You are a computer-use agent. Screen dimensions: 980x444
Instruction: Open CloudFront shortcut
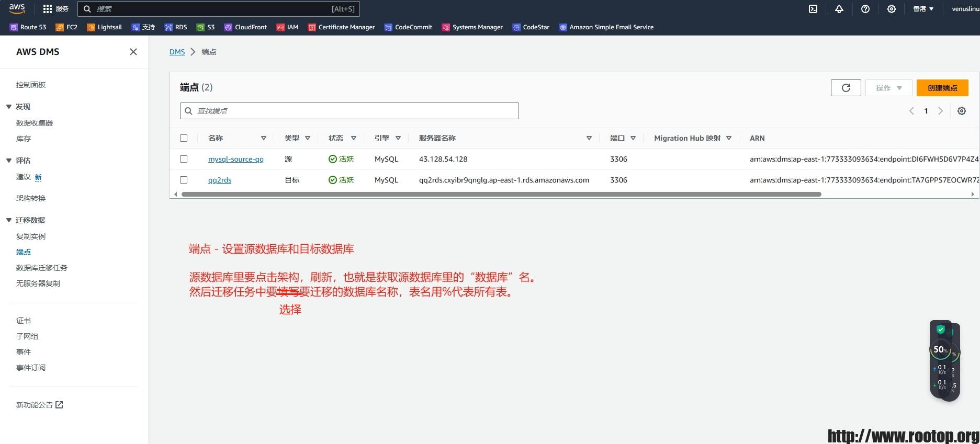pyautogui.click(x=246, y=27)
